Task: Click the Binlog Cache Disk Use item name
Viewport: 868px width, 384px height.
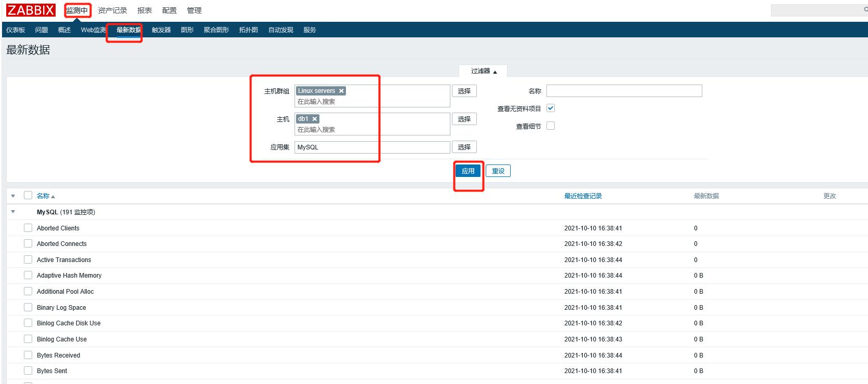Action: (x=69, y=323)
